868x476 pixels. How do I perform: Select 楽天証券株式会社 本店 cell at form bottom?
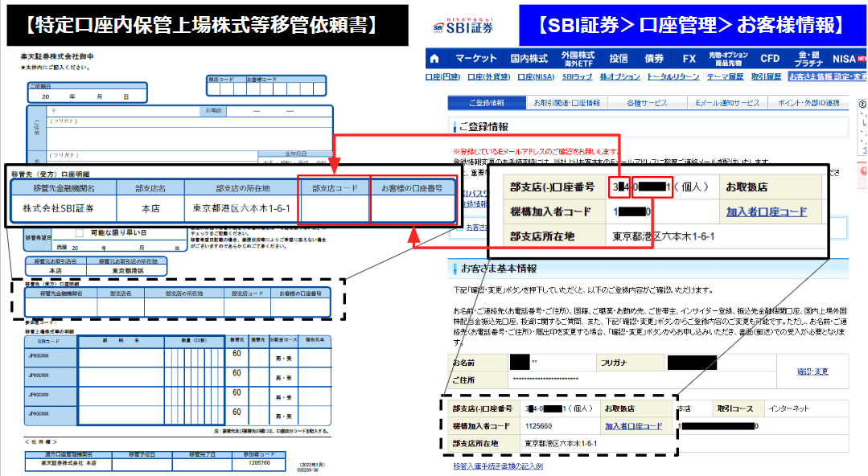click(x=68, y=462)
